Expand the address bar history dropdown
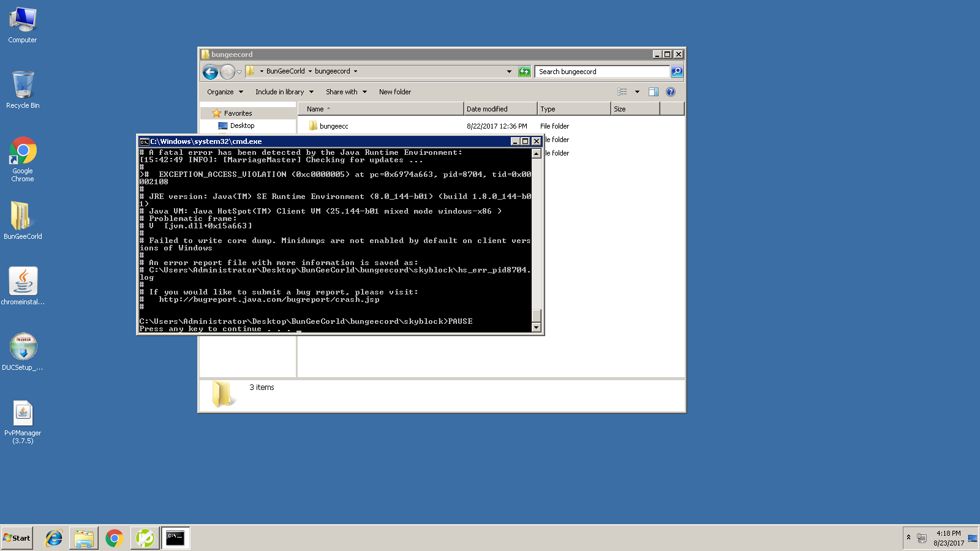The image size is (980, 551). click(509, 72)
